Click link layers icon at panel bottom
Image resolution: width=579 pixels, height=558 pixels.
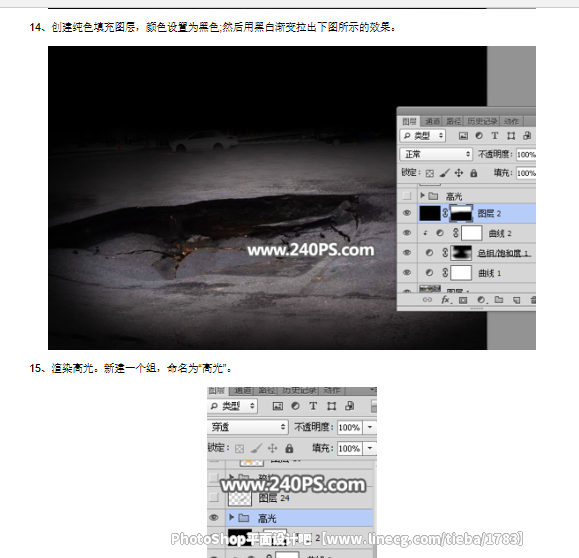point(427,300)
